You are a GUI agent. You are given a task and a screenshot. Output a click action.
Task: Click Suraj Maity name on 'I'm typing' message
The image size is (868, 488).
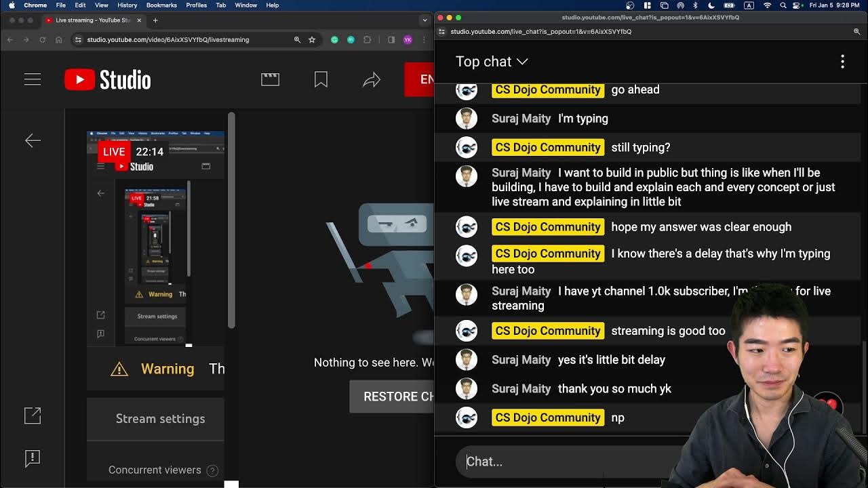point(521,119)
